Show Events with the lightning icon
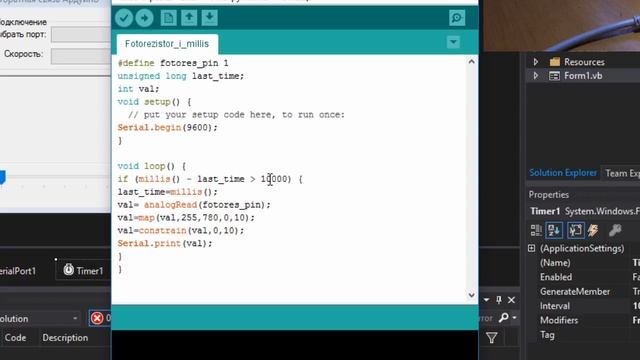 [x=593, y=231]
